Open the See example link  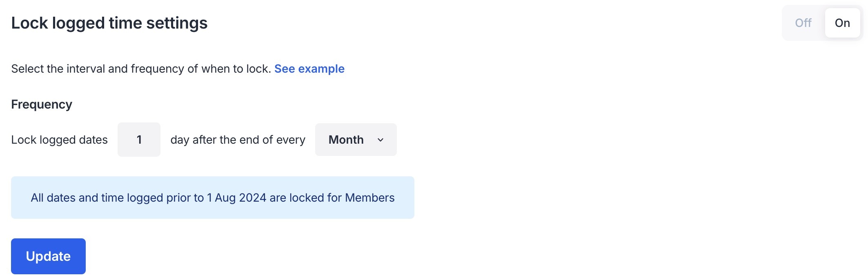[309, 69]
